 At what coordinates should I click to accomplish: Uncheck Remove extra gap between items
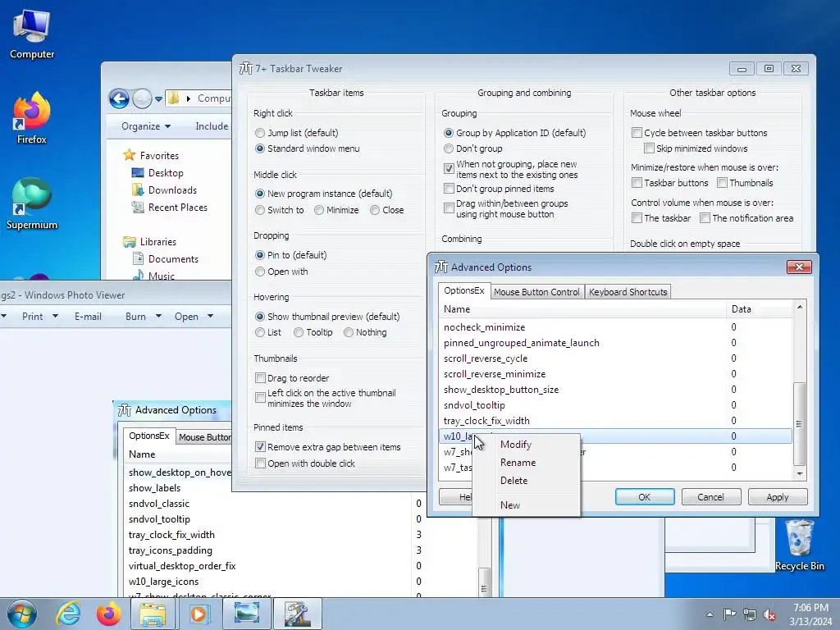coord(260,447)
